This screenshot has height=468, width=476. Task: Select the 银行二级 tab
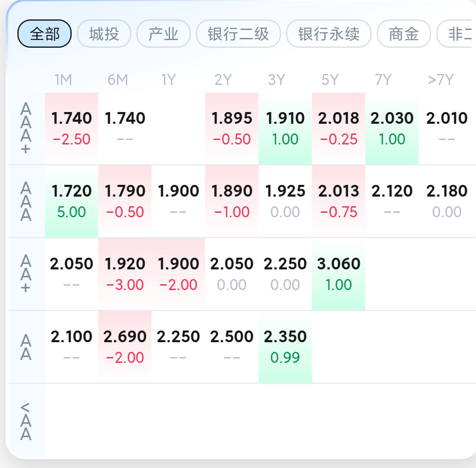pyautogui.click(x=238, y=34)
